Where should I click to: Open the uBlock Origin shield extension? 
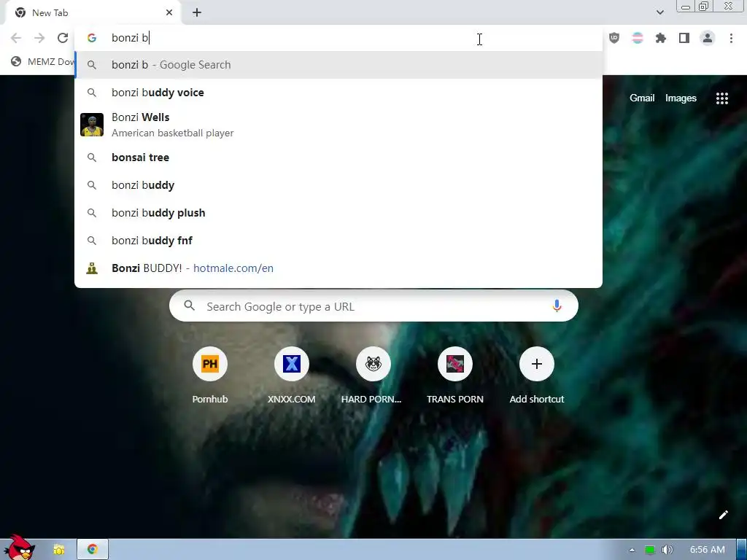tap(614, 38)
